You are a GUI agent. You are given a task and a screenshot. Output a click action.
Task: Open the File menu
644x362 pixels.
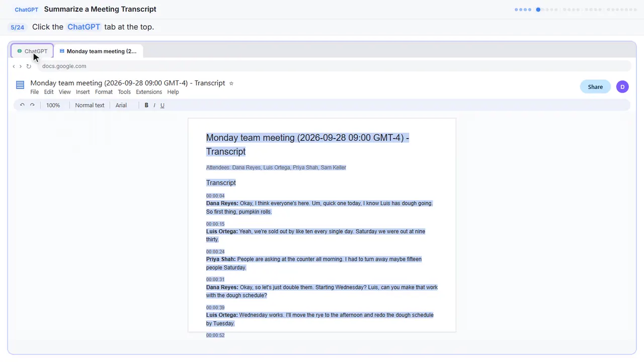34,92
